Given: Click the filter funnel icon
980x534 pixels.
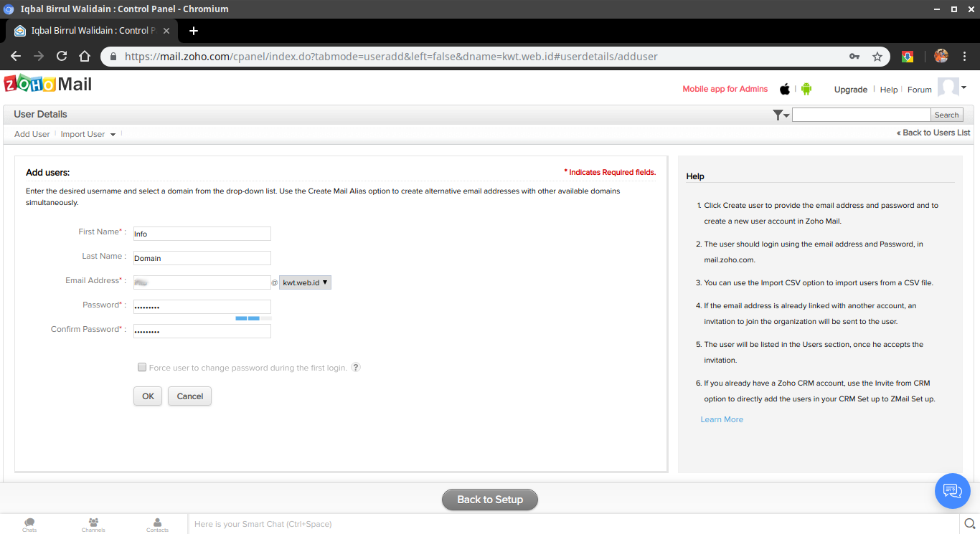Looking at the screenshot, I should (780, 115).
